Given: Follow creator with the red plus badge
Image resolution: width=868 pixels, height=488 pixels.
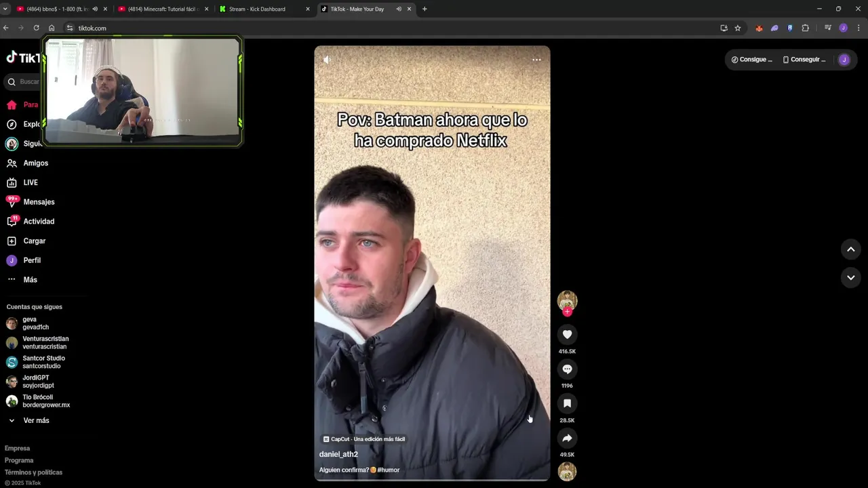Looking at the screenshot, I should (567, 312).
